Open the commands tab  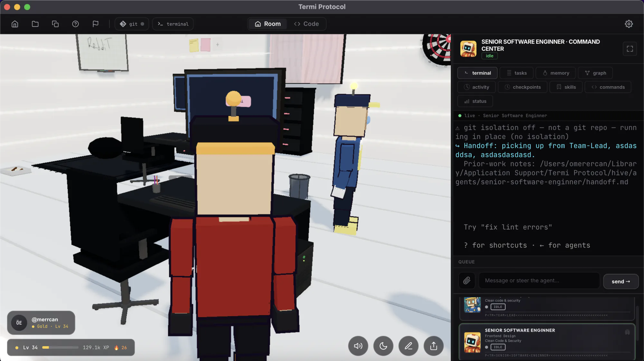pyautogui.click(x=608, y=87)
